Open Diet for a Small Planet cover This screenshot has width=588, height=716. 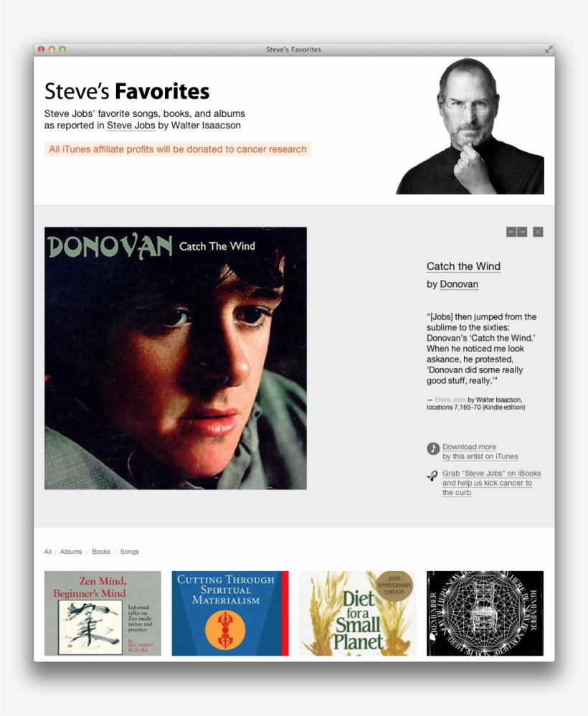click(357, 613)
